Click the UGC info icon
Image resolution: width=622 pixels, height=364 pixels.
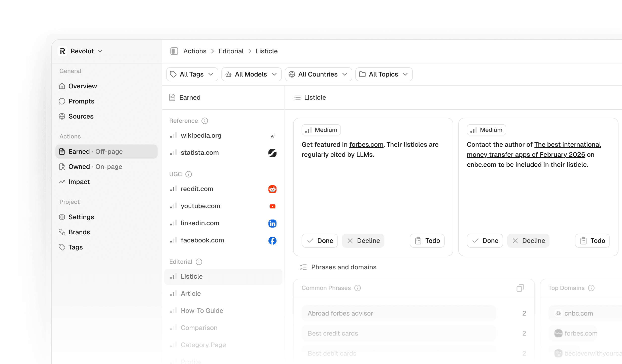(189, 174)
